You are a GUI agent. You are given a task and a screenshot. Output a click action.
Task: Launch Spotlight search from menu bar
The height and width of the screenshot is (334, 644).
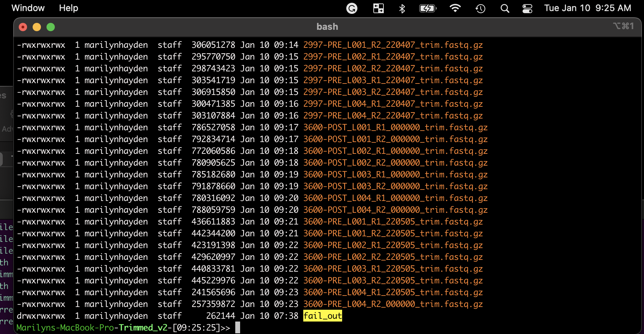click(x=505, y=8)
